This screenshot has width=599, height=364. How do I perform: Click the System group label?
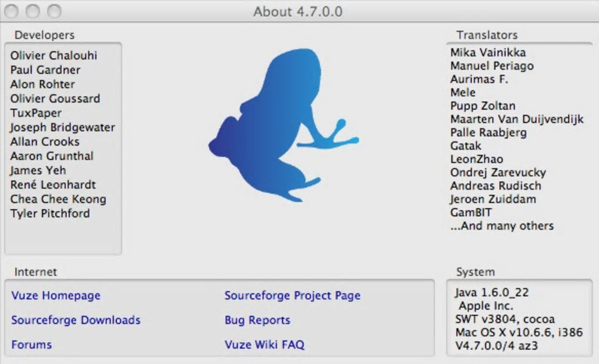coord(475,272)
